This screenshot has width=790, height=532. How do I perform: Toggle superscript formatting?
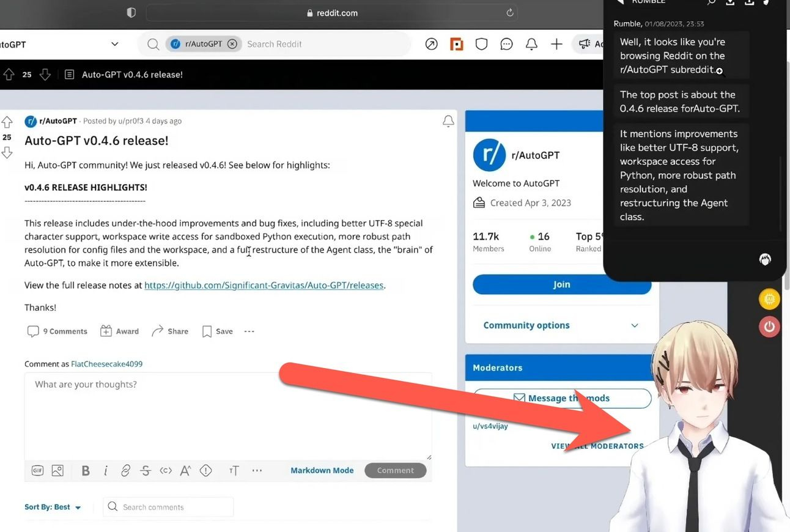[185, 470]
